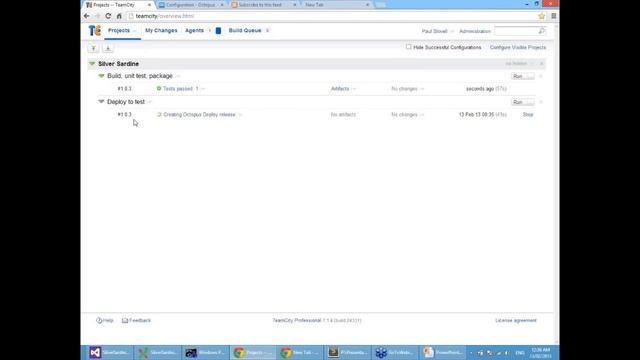
Task: Toggle Hide Successful Configurations checkbox
Action: (409, 47)
